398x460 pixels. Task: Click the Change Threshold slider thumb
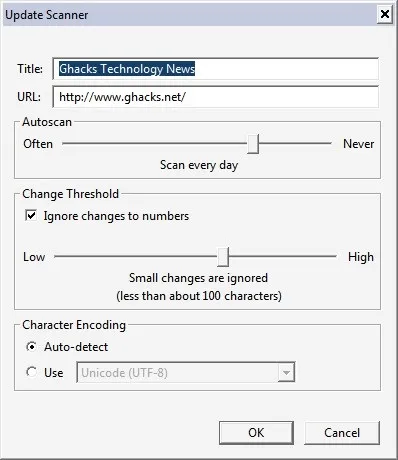(223, 257)
